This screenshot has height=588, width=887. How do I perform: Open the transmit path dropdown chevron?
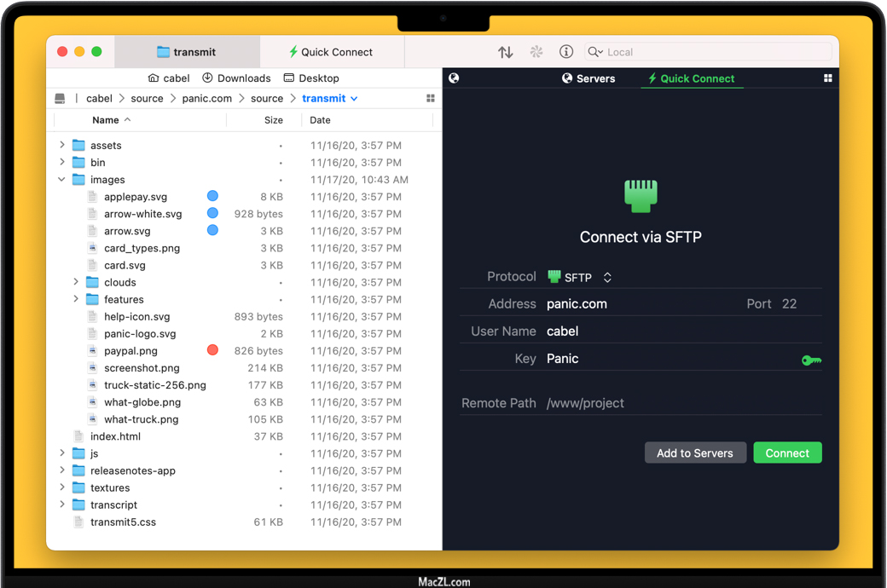click(x=354, y=99)
